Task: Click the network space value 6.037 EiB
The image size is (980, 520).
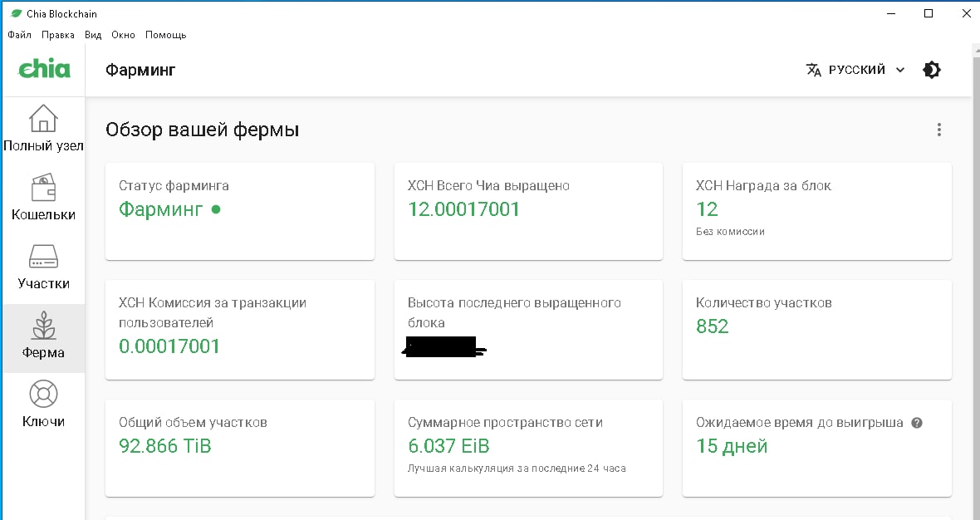Action: [448, 445]
